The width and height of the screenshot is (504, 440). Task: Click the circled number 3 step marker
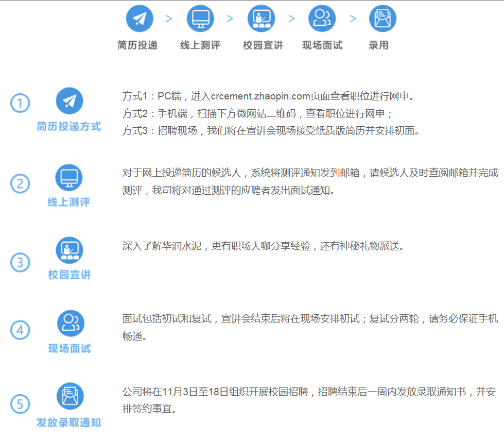click(x=20, y=263)
